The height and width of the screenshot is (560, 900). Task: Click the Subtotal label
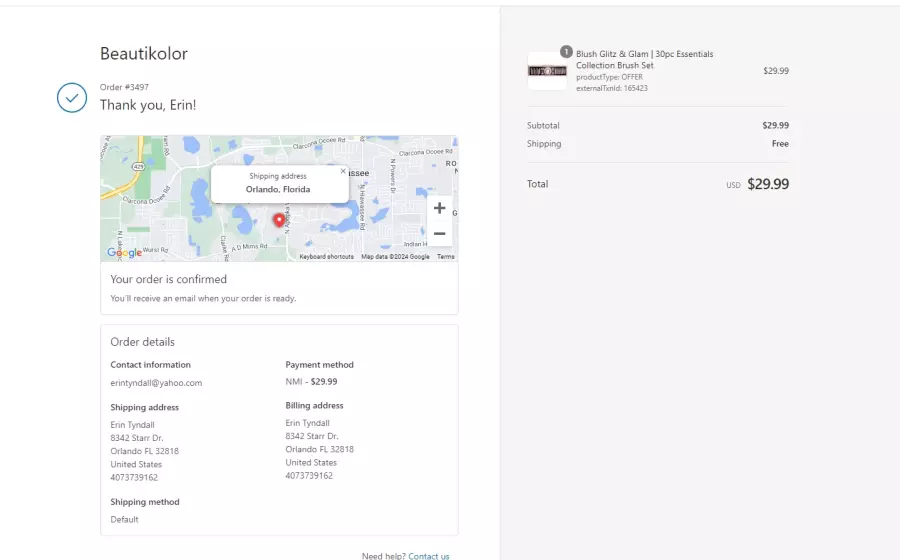543,126
